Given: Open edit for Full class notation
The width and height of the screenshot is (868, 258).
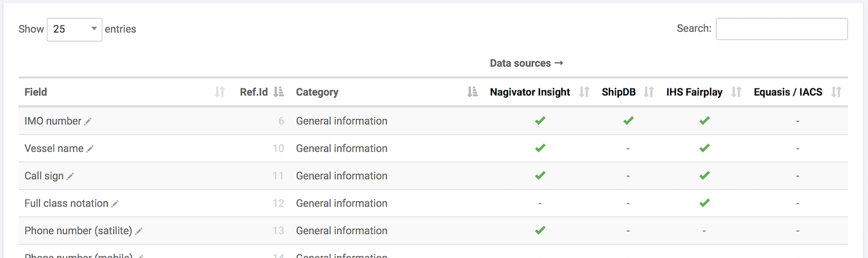Looking at the screenshot, I should [115, 204].
